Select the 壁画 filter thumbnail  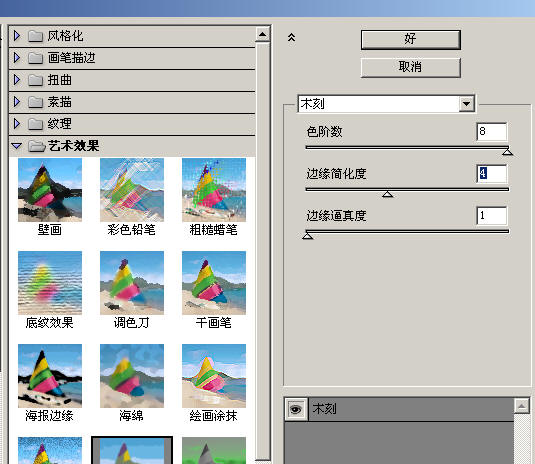[x=50, y=190]
